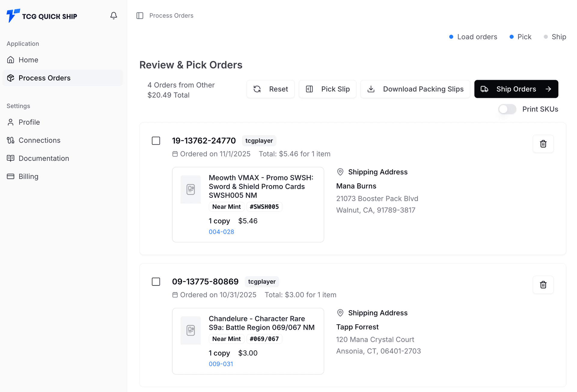Click Meowth VMAX card image placeholder
The height and width of the screenshot is (392, 577).
[x=191, y=189]
